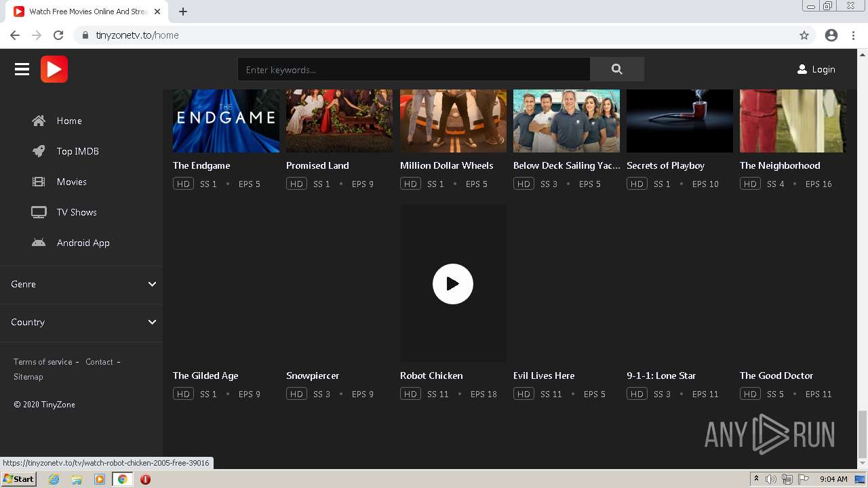Click the volume icon in system tray
This screenshot has height=488, width=868.
click(x=771, y=479)
